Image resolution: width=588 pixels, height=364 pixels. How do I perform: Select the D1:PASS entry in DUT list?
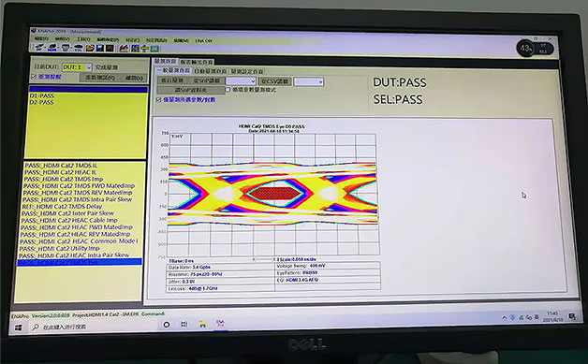(42, 95)
